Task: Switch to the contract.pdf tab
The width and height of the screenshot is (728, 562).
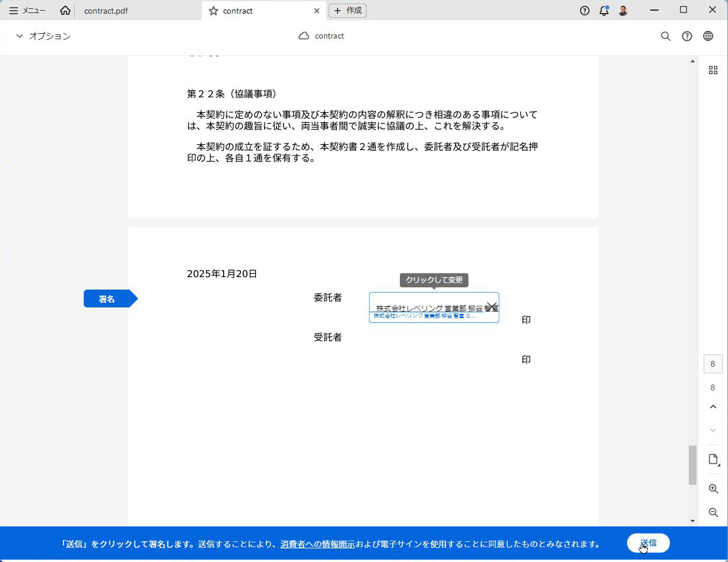Action: (106, 11)
